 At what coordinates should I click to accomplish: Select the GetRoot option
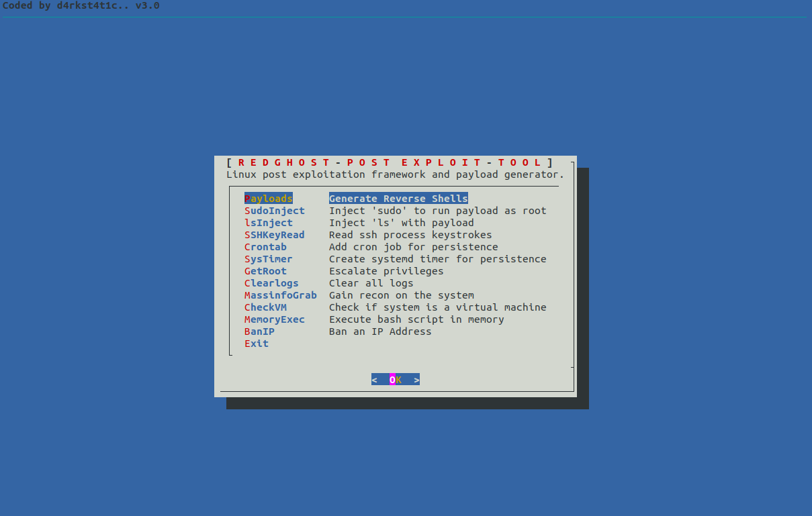[265, 271]
